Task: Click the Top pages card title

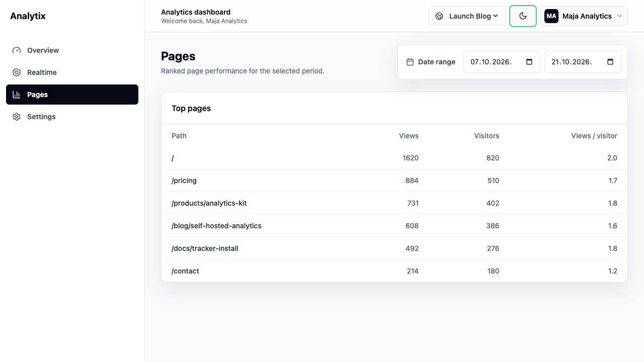Action: (x=191, y=108)
